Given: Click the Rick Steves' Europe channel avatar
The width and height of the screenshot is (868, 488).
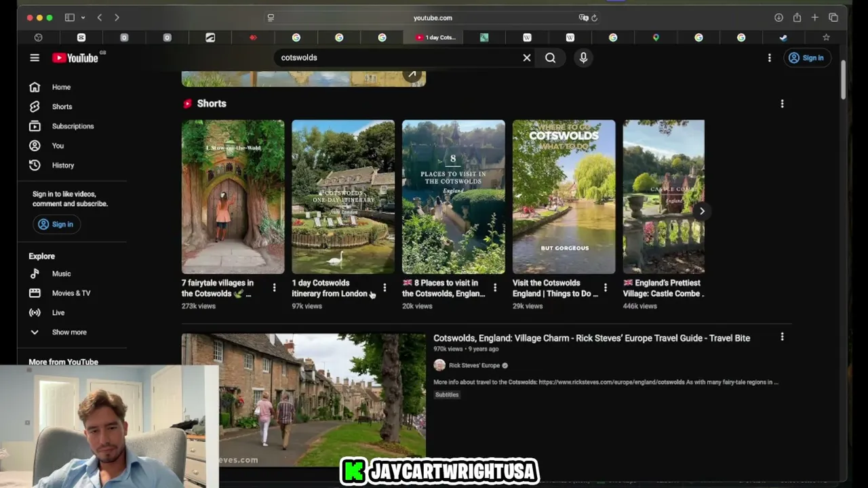Looking at the screenshot, I should tap(439, 365).
